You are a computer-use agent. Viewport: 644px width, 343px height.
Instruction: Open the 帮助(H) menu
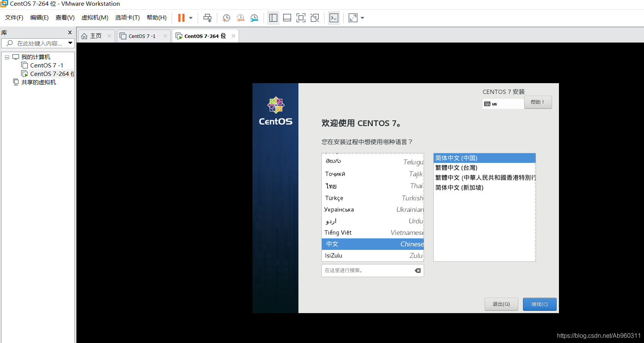[x=157, y=18]
